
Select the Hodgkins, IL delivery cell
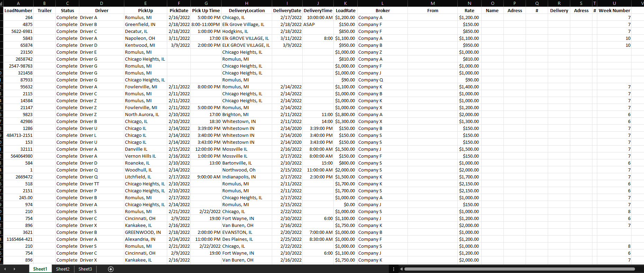point(247,31)
